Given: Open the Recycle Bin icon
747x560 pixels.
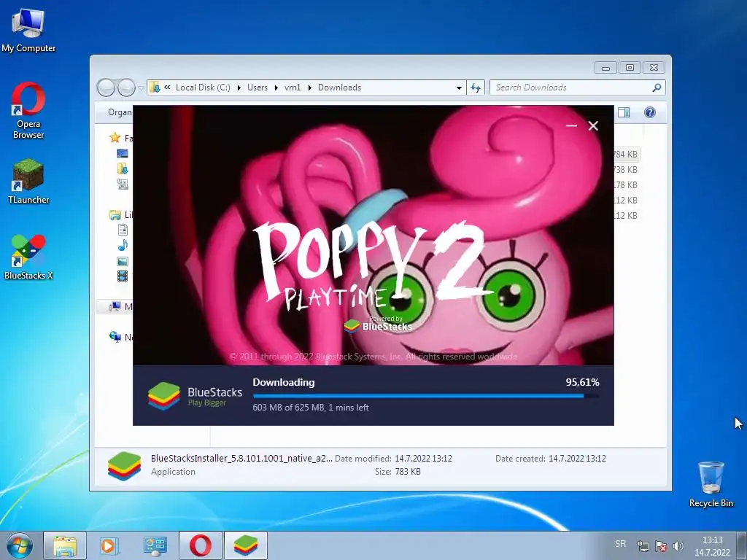Looking at the screenshot, I should pos(711,484).
